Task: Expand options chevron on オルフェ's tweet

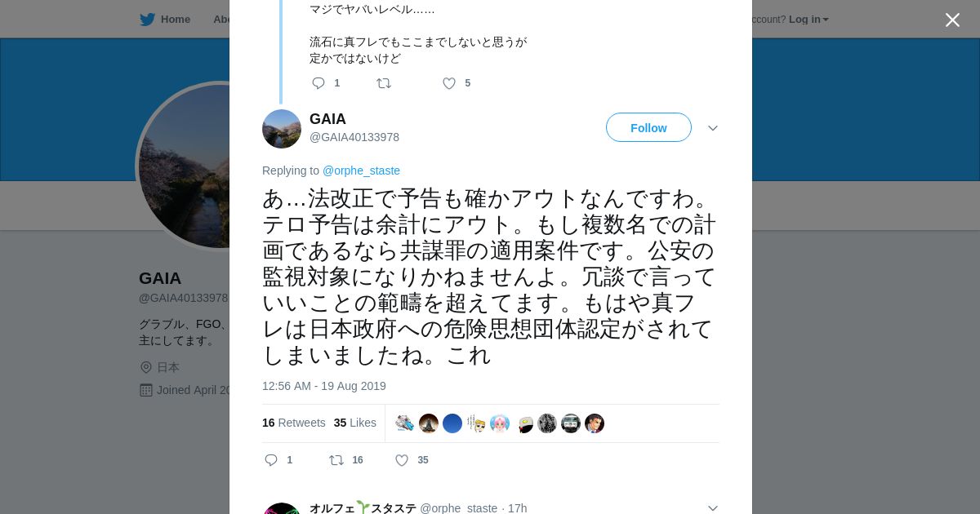Action: click(712, 507)
